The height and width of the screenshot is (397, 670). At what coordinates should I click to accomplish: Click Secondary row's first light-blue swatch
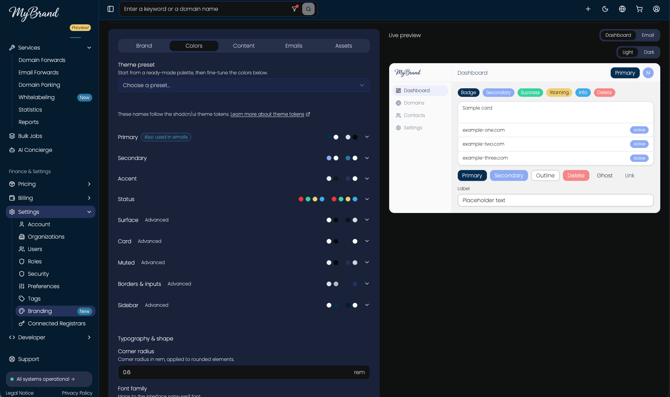[x=329, y=158]
